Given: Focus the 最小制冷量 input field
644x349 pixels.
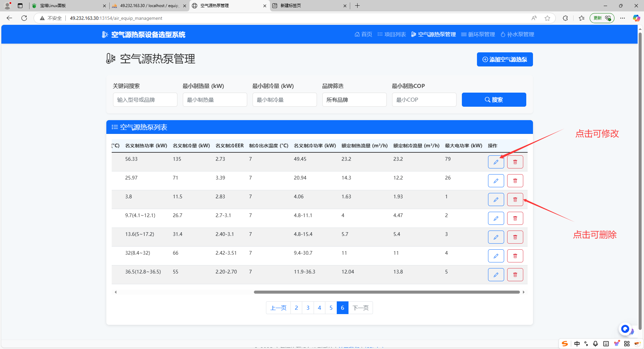Looking at the screenshot, I should pyautogui.click(x=285, y=100).
